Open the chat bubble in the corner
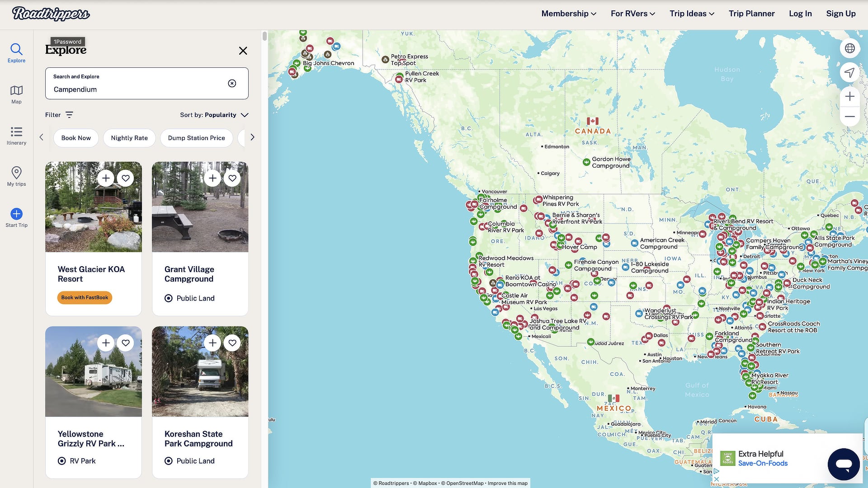868x488 pixels. [x=843, y=464]
